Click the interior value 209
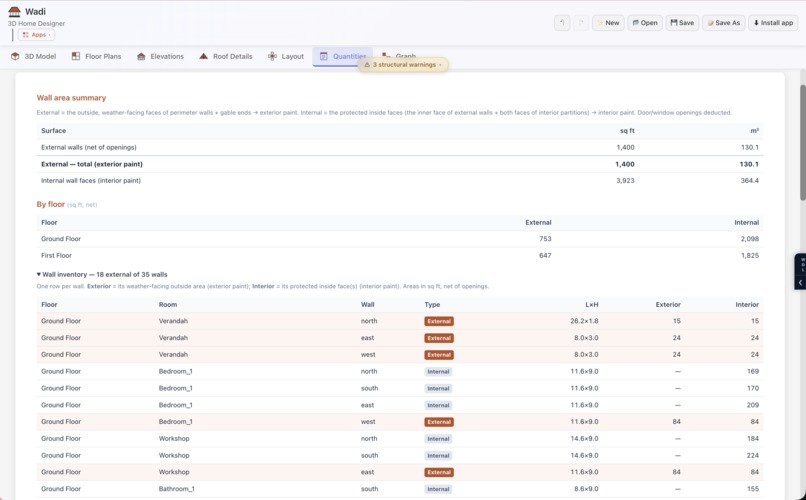 click(x=753, y=405)
